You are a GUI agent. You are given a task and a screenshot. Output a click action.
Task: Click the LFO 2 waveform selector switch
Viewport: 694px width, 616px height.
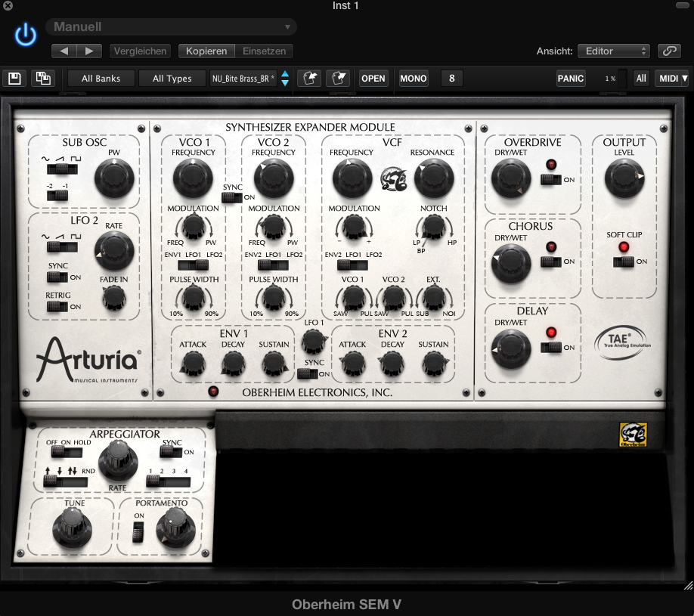click(62, 246)
